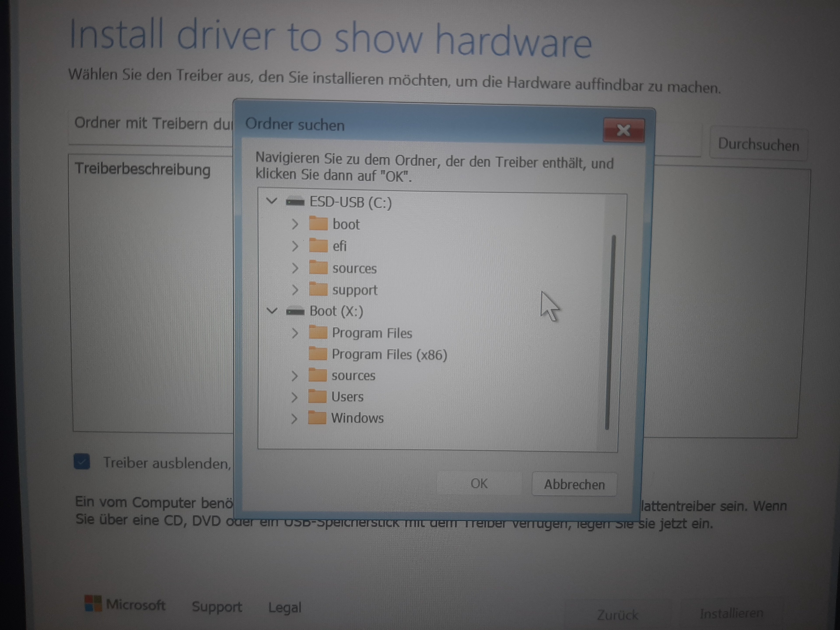Click the folder tree vertical scrollbar
This screenshot has width=840, height=630.
click(610, 332)
